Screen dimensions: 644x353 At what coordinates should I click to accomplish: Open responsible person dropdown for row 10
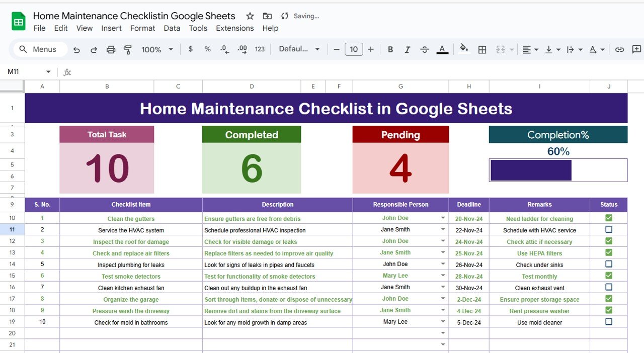[x=443, y=218]
